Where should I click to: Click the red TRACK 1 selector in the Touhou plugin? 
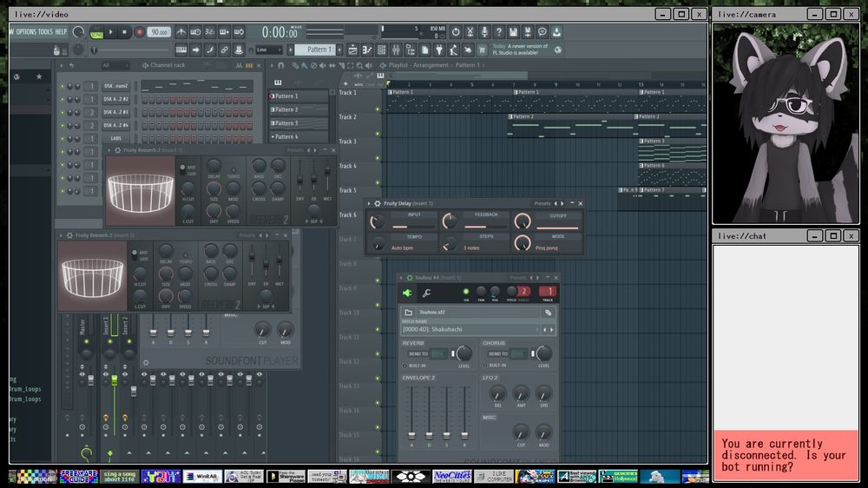point(548,292)
